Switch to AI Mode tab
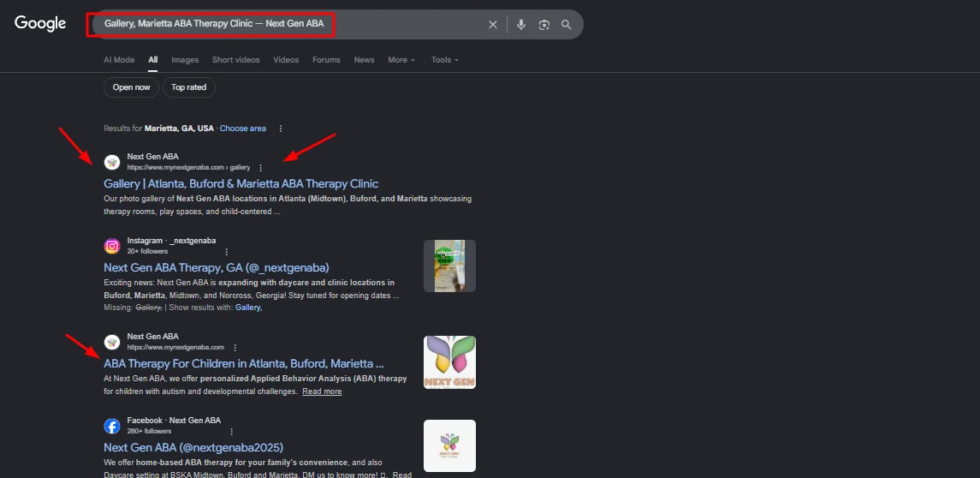This screenshot has height=478, width=980. [x=119, y=60]
